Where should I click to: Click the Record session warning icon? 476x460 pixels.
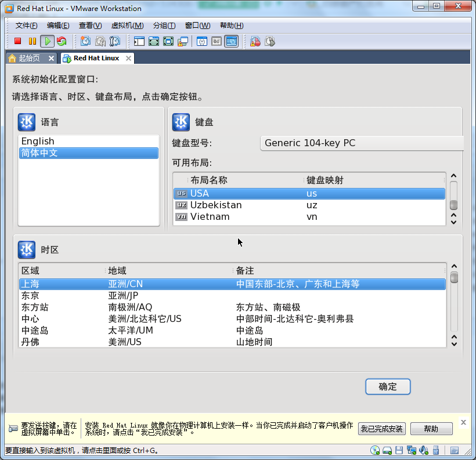255,41
